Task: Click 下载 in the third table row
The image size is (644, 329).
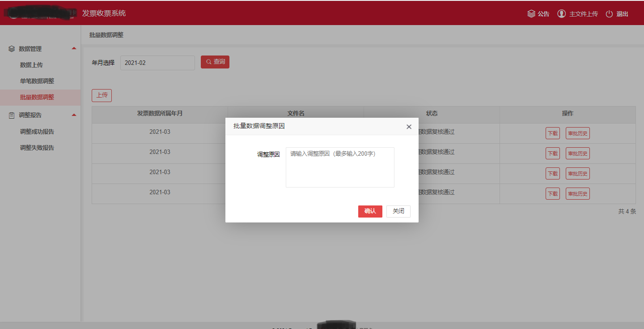Action: [553, 174]
